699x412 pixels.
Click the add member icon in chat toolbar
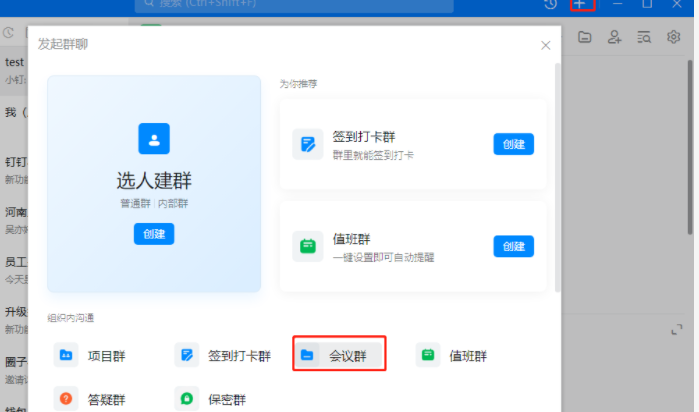pos(614,37)
